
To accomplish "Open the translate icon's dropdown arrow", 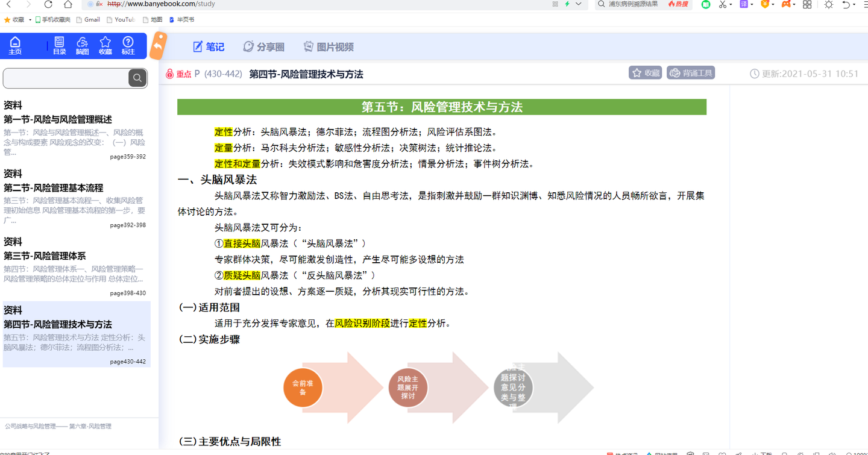I will click(752, 5).
